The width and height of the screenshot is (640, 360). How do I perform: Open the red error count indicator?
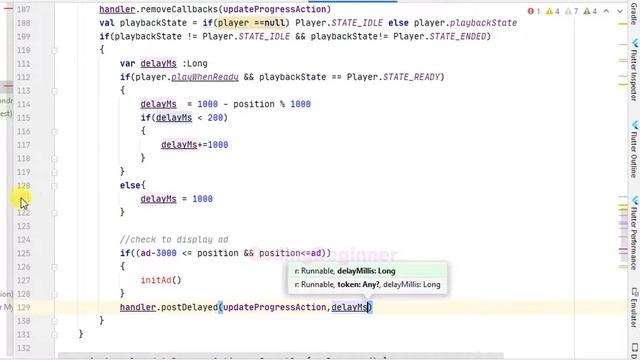[534, 11]
